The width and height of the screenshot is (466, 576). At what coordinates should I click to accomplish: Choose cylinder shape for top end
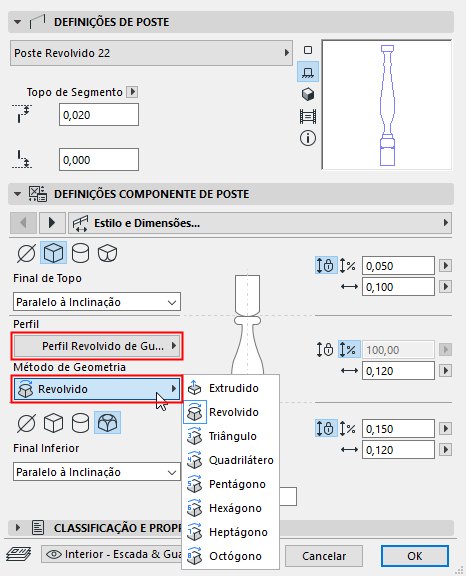[x=80, y=253]
